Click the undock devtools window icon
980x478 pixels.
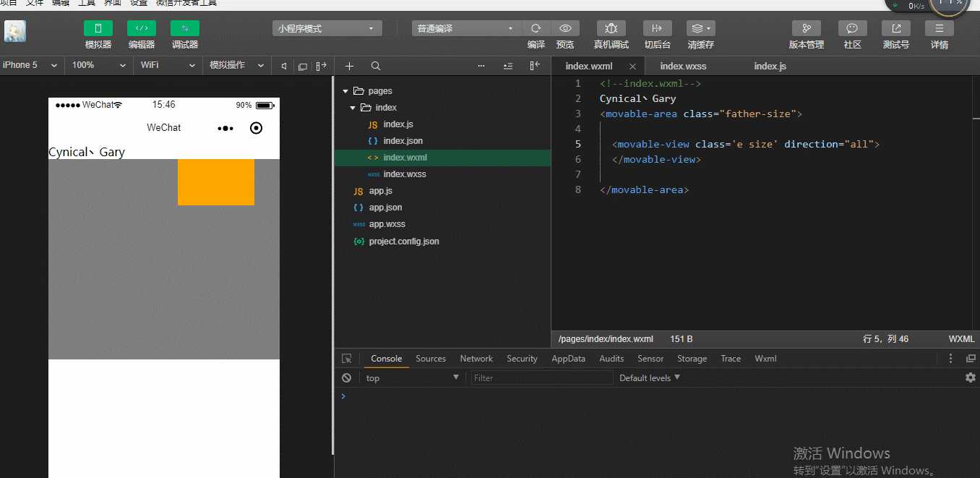[x=971, y=359]
